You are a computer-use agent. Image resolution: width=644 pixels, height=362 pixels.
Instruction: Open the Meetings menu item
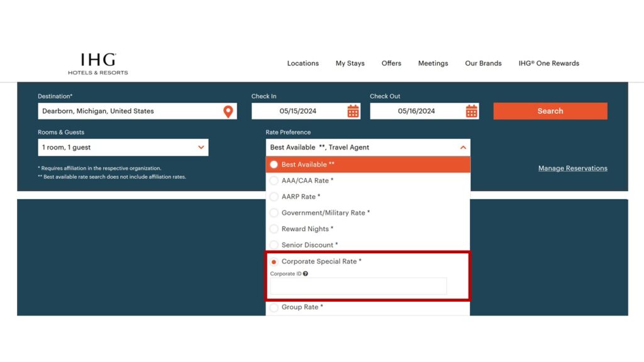(433, 63)
